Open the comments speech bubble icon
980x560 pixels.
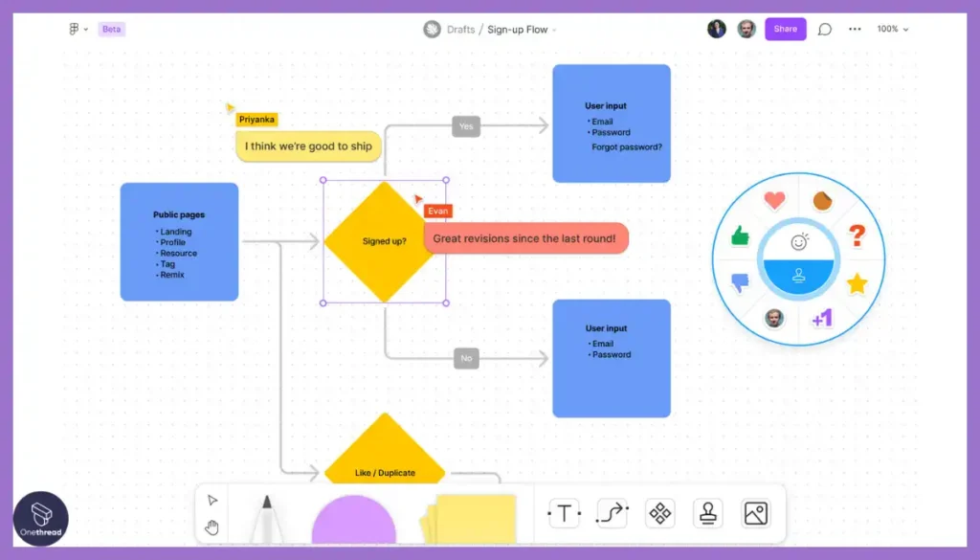point(825,30)
